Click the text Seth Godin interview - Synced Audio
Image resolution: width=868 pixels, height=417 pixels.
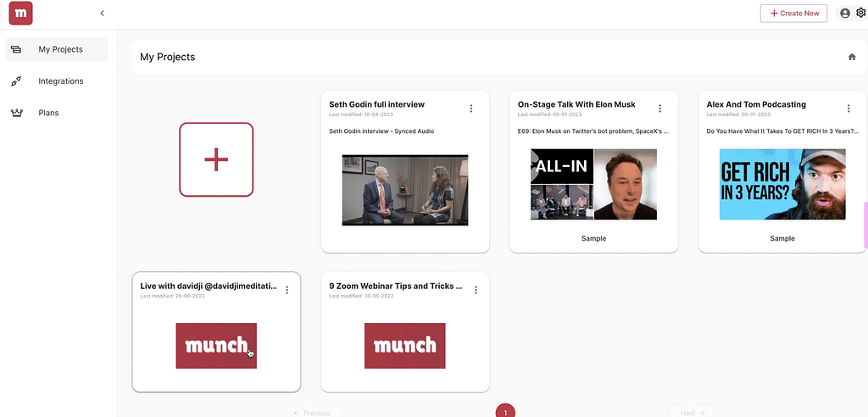[381, 131]
